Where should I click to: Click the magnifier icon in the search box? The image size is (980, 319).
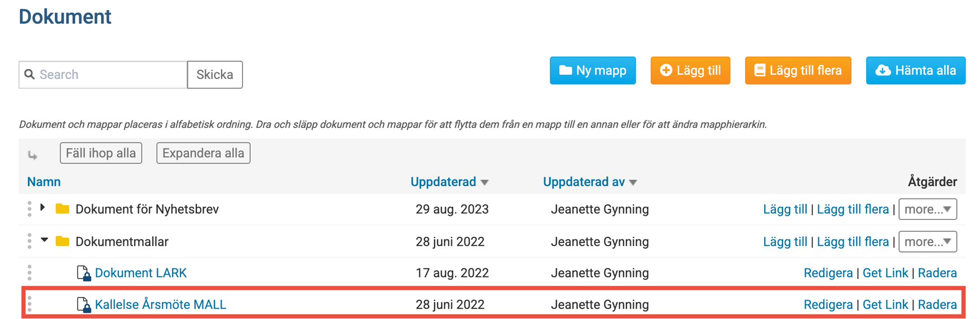[x=29, y=74]
